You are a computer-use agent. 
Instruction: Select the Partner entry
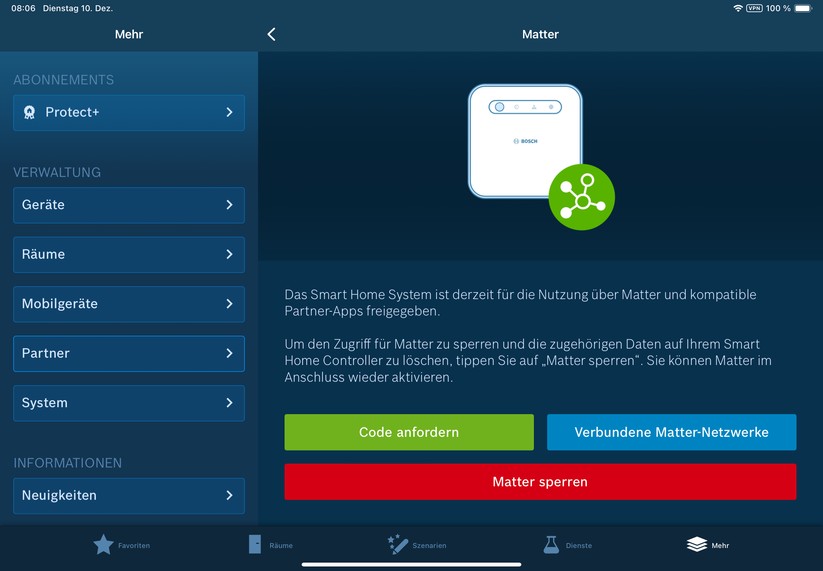129,353
